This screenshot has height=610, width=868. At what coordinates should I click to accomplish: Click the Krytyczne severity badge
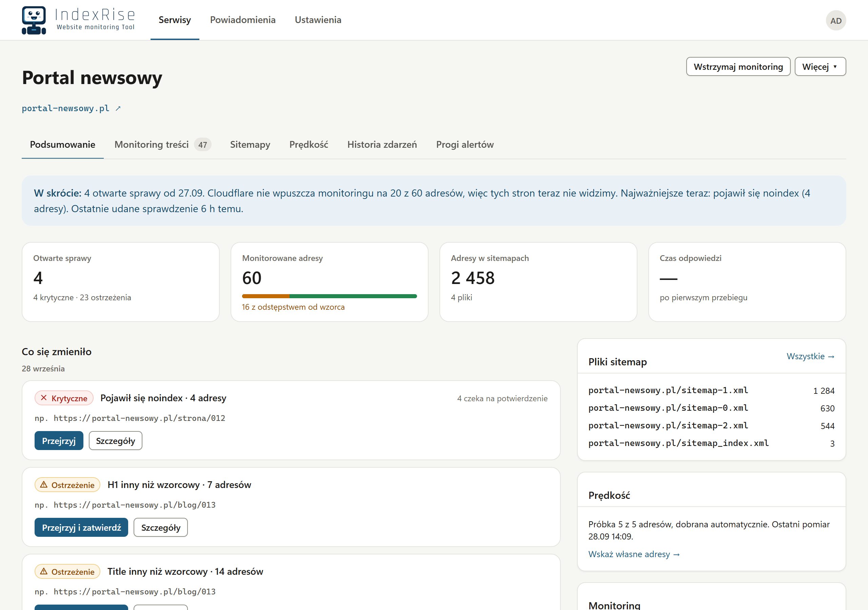click(x=64, y=398)
